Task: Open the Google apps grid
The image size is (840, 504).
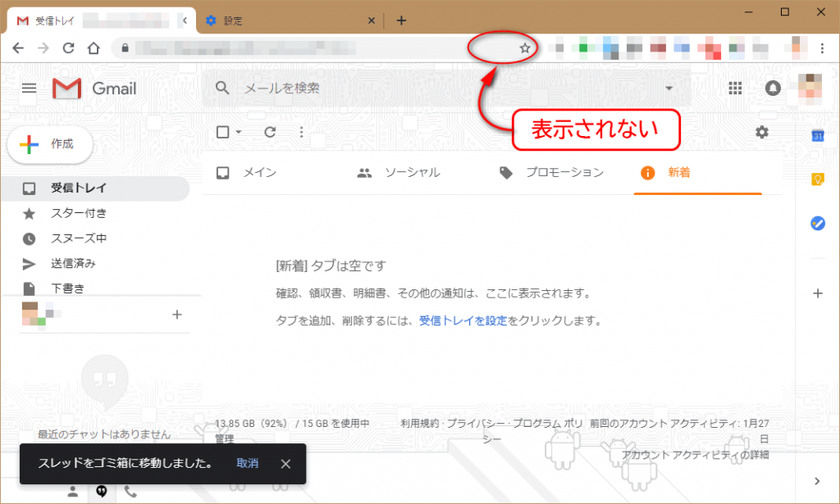Action: click(x=735, y=89)
